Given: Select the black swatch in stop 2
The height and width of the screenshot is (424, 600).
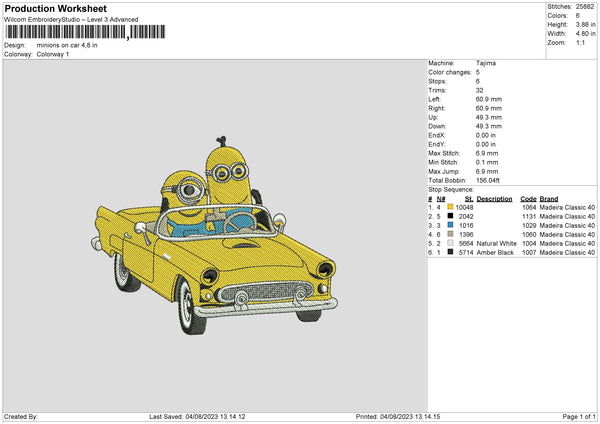Looking at the screenshot, I should pyautogui.click(x=450, y=216).
